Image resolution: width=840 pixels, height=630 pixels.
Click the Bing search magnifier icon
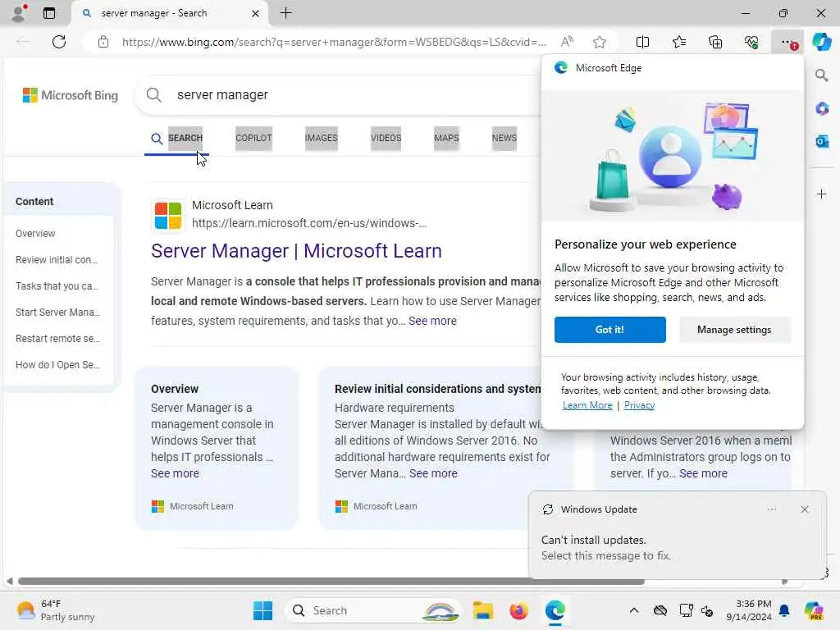[153, 95]
